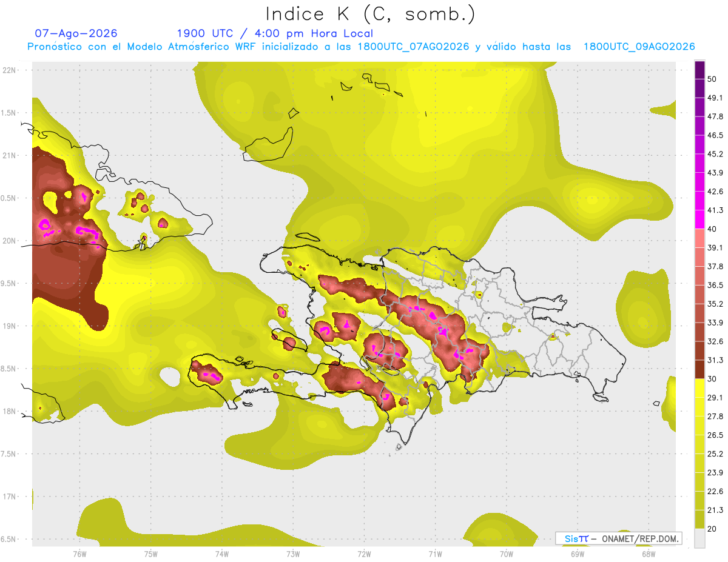Click the colorbar label "45.2"

click(715, 154)
